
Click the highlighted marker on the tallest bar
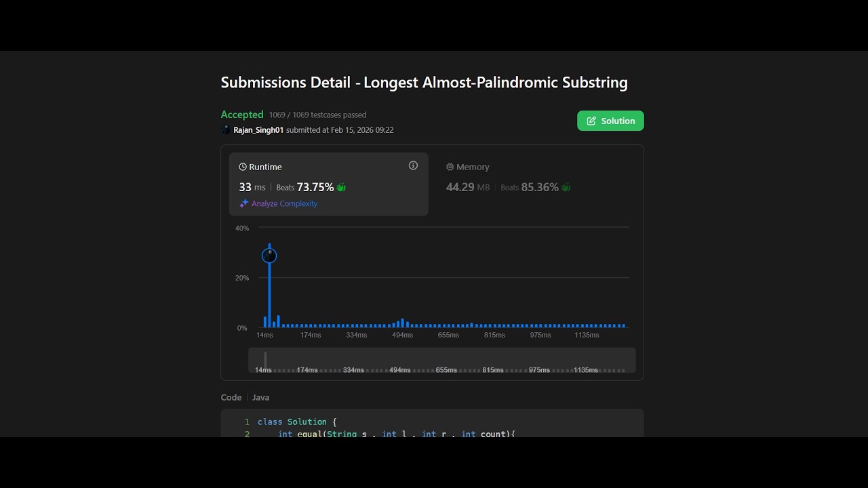pos(269,256)
